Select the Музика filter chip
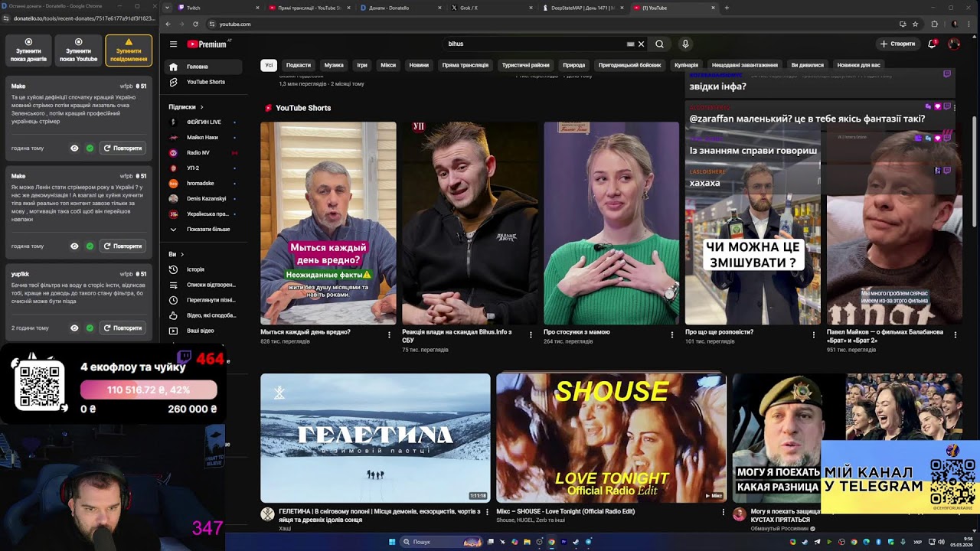The image size is (980, 551). point(334,65)
